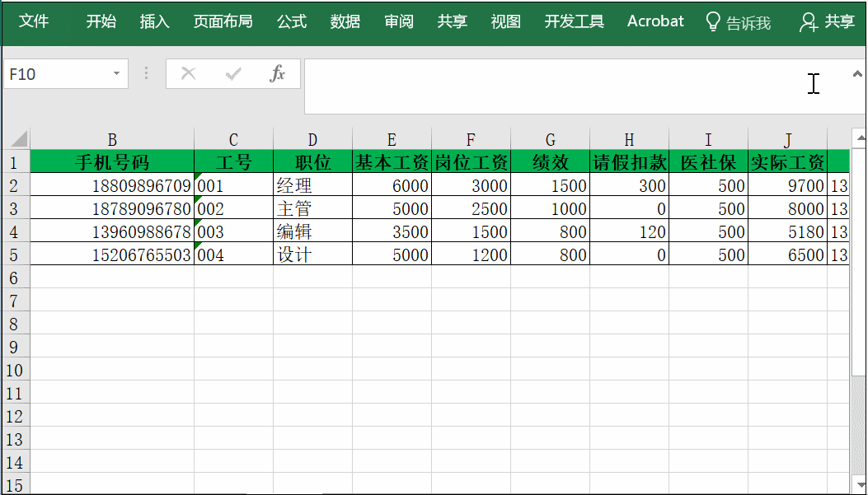
Task: Open the 公式 ribbon tab
Action: click(x=292, y=21)
